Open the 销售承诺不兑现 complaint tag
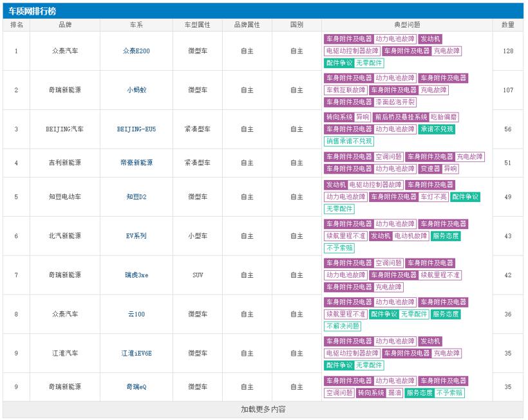Screen dimensions: 528x420 [x=349, y=142]
